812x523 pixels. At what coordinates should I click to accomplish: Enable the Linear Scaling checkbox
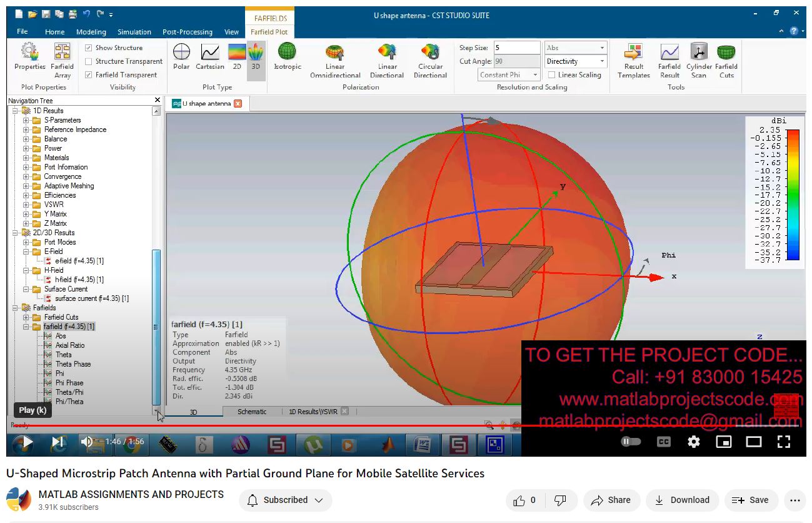click(x=551, y=75)
